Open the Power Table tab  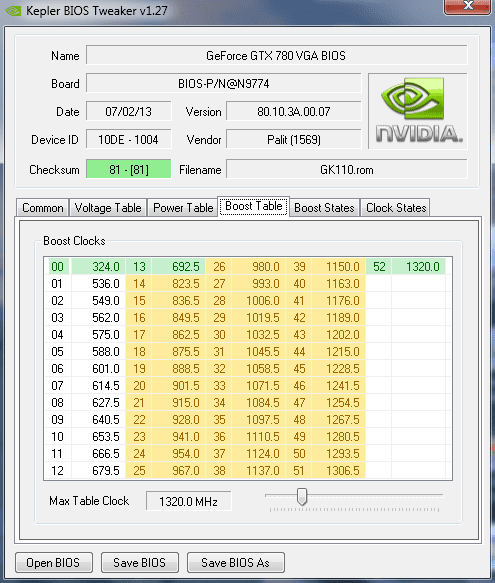[x=183, y=207]
